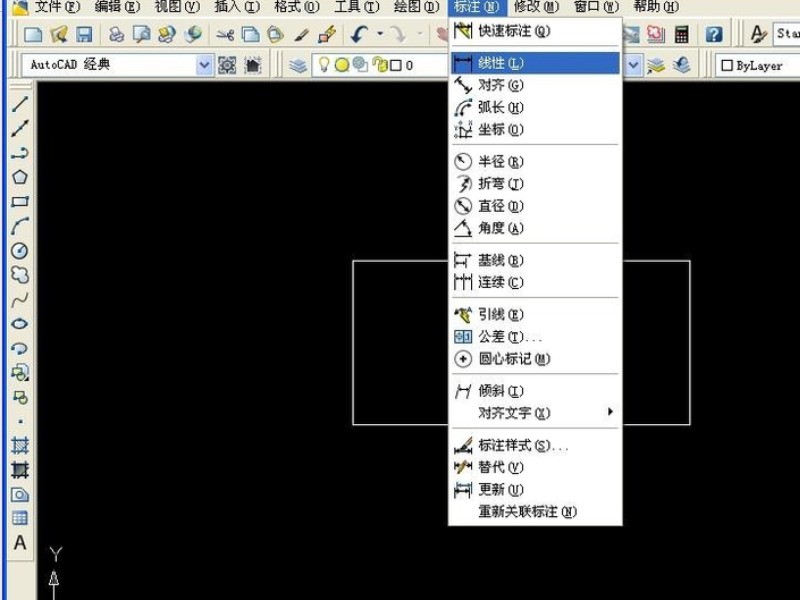Select the Ellipse arc tool

click(19, 348)
